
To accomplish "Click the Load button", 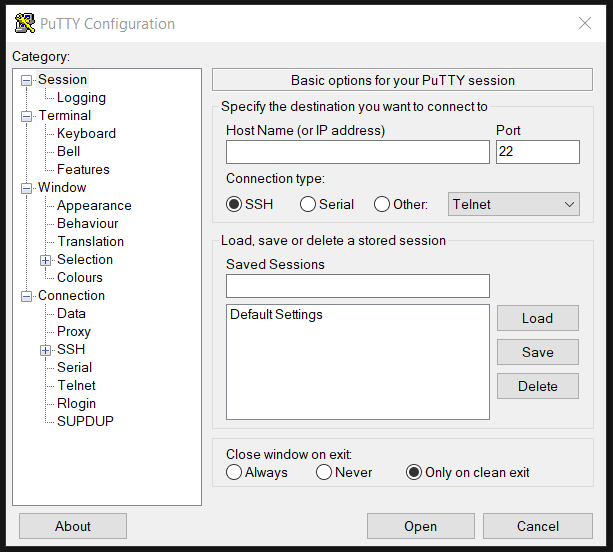I will 538,318.
